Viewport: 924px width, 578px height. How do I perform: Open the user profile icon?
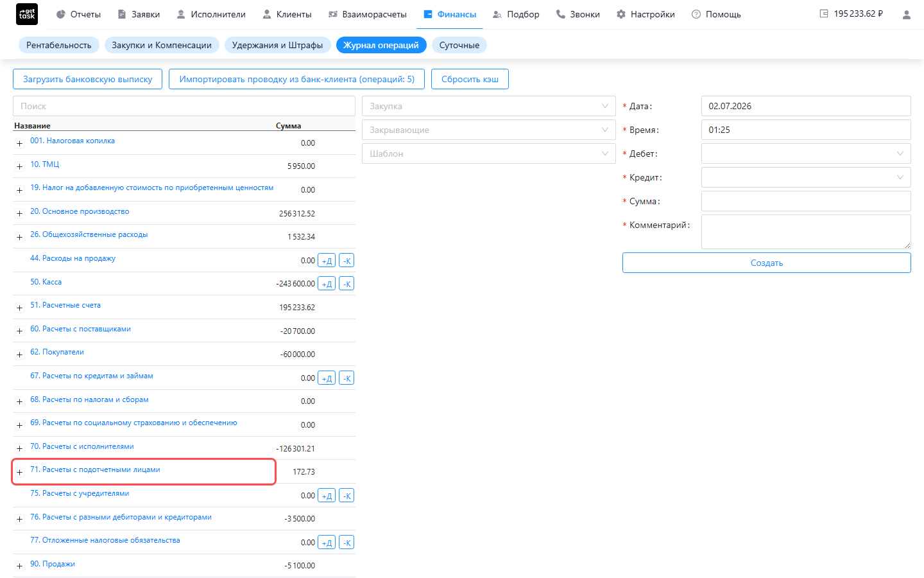pyautogui.click(x=906, y=14)
